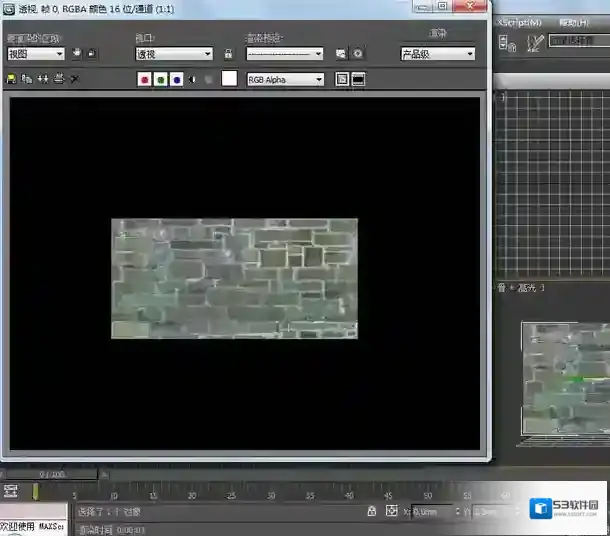Screen dimensions: 610x536
Task: Toggle the green channel display
Action: click(x=161, y=79)
